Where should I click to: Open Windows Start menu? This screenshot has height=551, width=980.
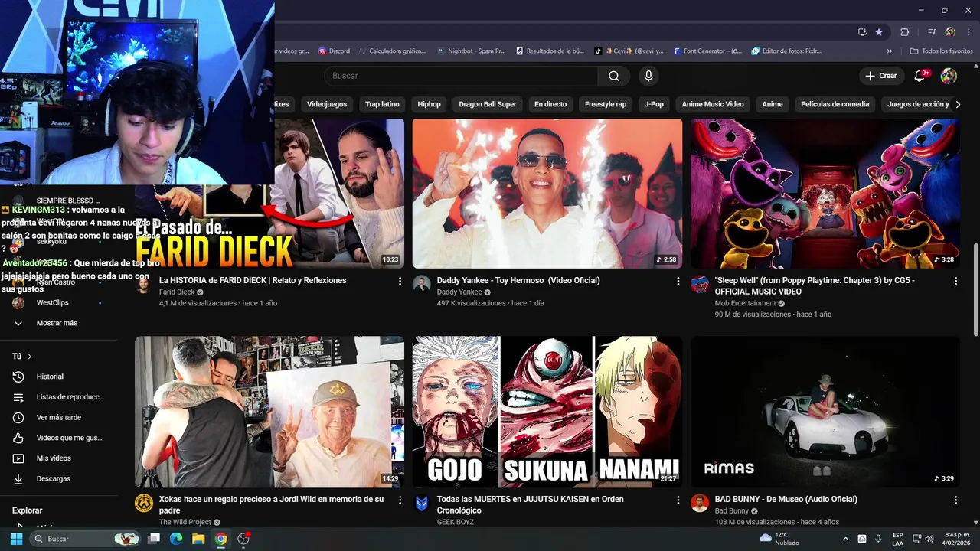[16, 539]
